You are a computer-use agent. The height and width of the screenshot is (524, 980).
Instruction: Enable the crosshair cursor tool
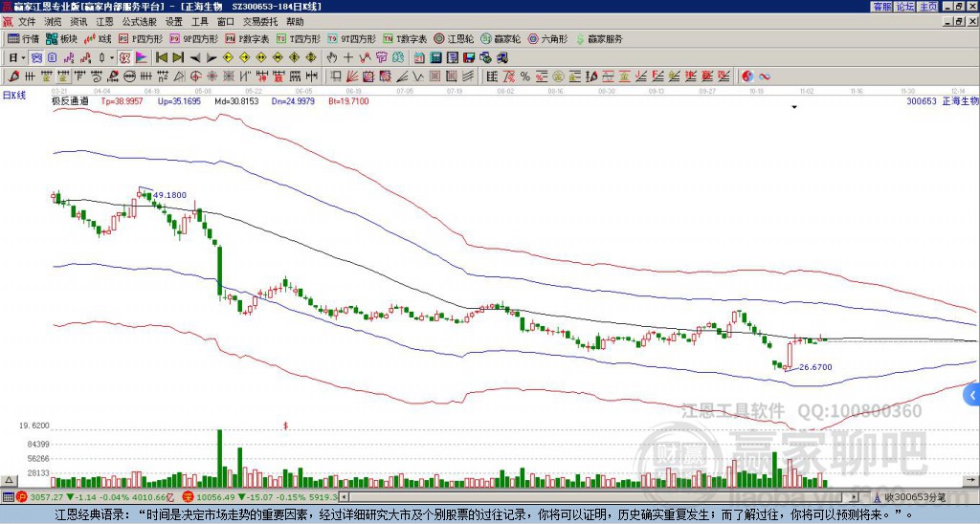tap(348, 58)
